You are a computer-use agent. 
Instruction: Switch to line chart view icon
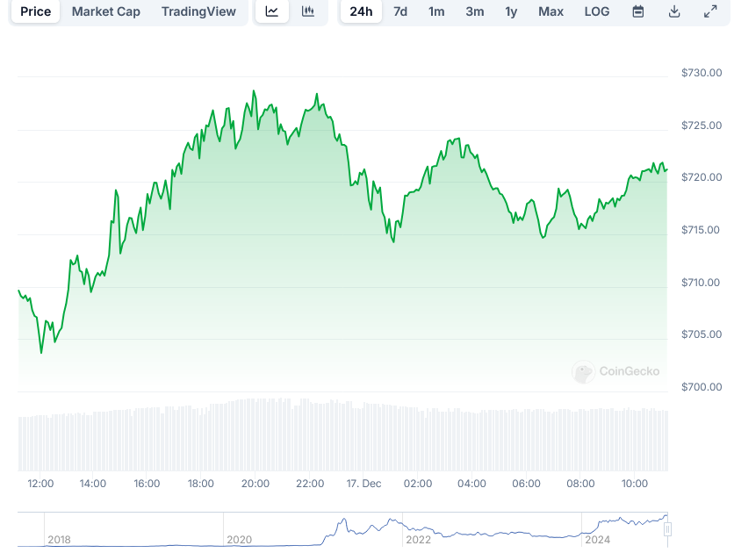coord(272,11)
